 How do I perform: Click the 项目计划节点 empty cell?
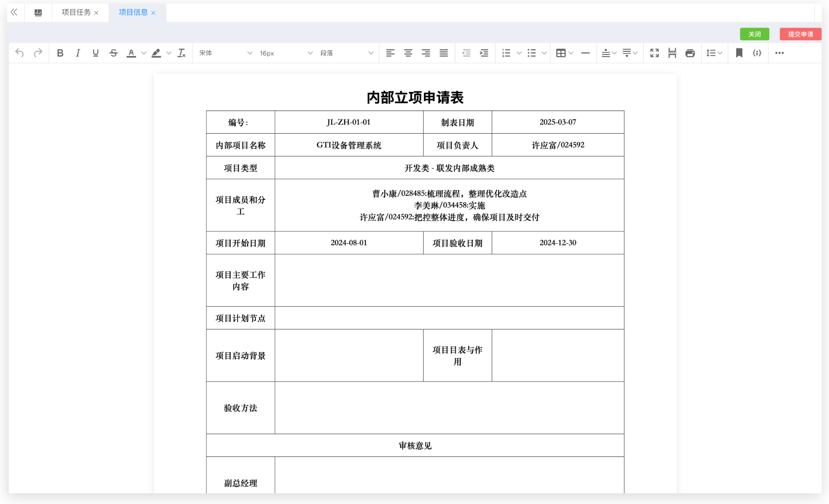[x=449, y=318]
